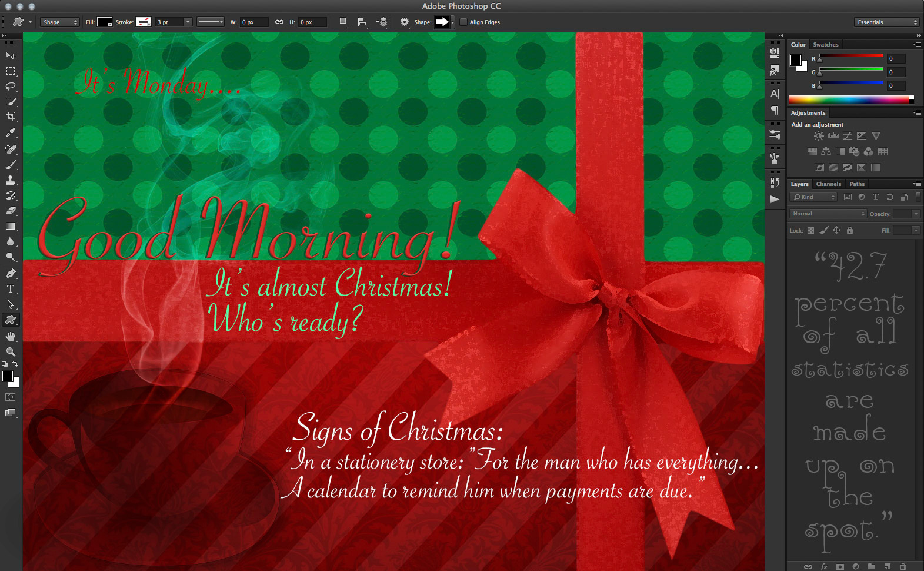Switch to the Channels tab
This screenshot has height=571, width=924.
[x=828, y=184]
